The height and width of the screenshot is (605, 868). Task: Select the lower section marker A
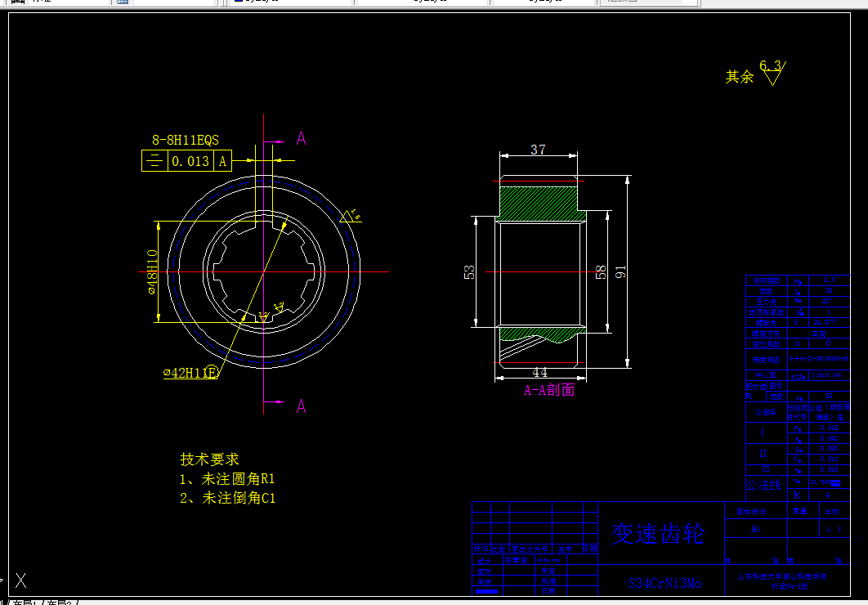tap(301, 406)
